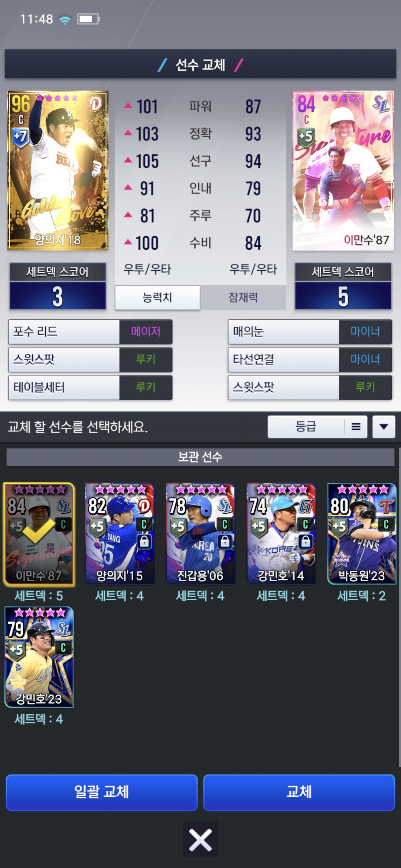
Task: Select the 진갑용'06 player card
Action: 200,534
